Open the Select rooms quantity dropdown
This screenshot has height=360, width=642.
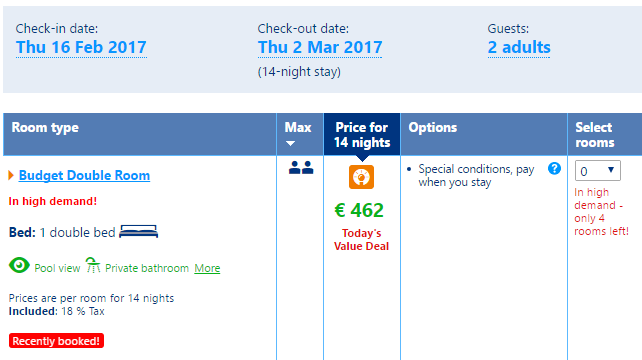click(597, 170)
